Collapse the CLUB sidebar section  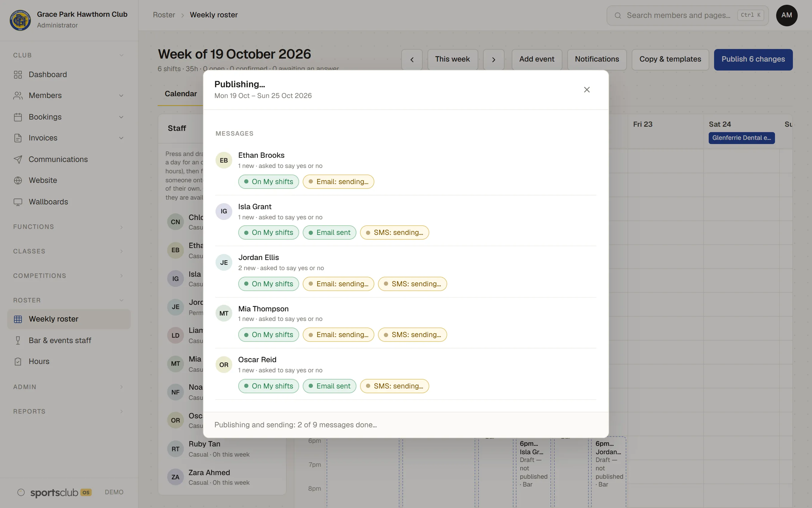tap(69, 55)
